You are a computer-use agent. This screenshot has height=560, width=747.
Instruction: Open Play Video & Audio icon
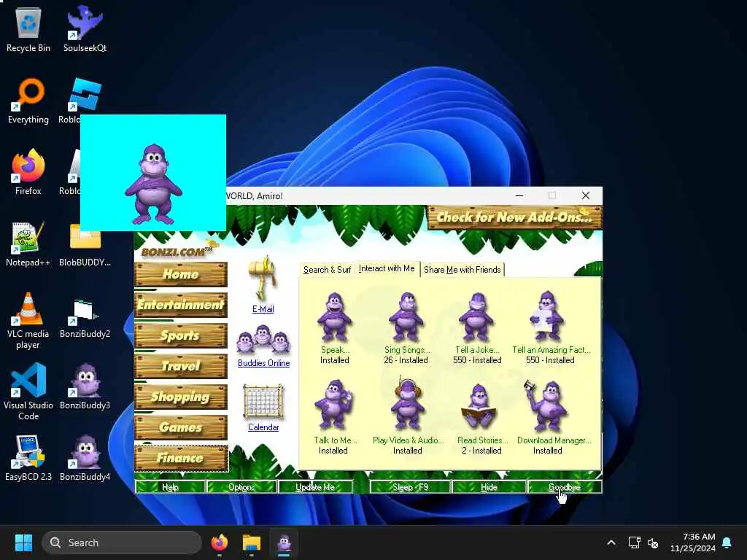coord(407,404)
